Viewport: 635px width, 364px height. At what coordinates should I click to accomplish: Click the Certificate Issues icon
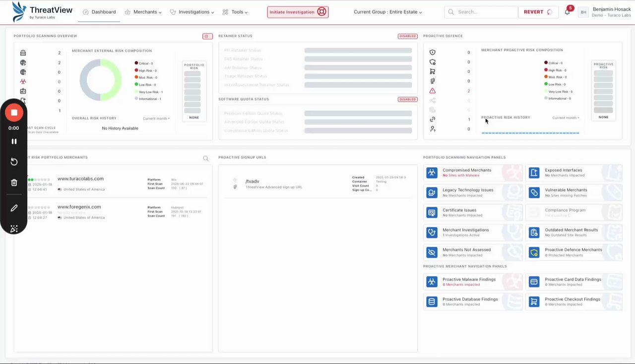tap(432, 212)
